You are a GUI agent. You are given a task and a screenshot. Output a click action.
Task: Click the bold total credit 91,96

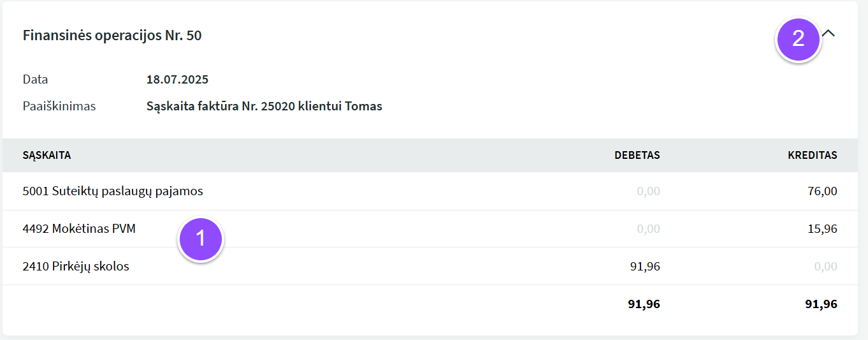[821, 304]
